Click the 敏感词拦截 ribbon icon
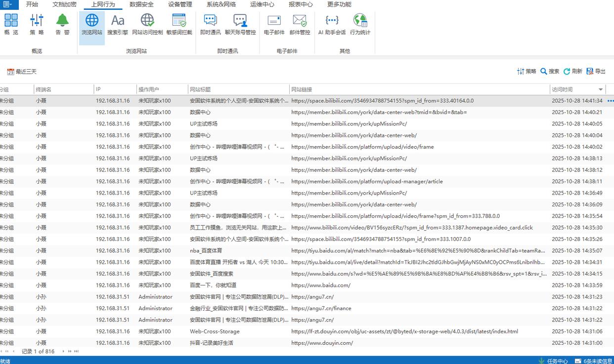Image resolution: width=614 pixels, height=364 pixels. click(x=179, y=24)
